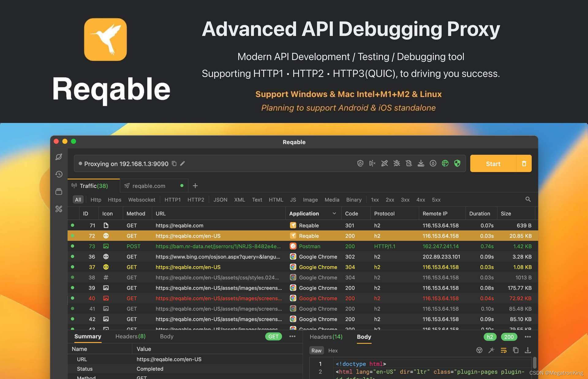Click the History clock icon in sidebar

[59, 174]
